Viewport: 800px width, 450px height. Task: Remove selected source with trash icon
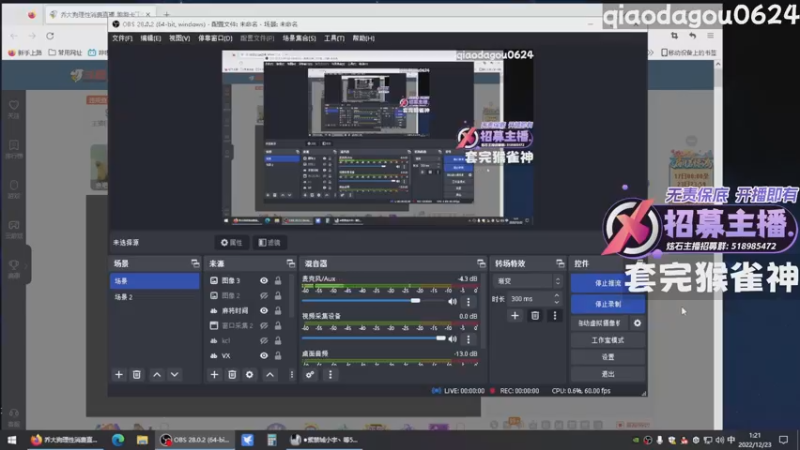pyautogui.click(x=232, y=374)
